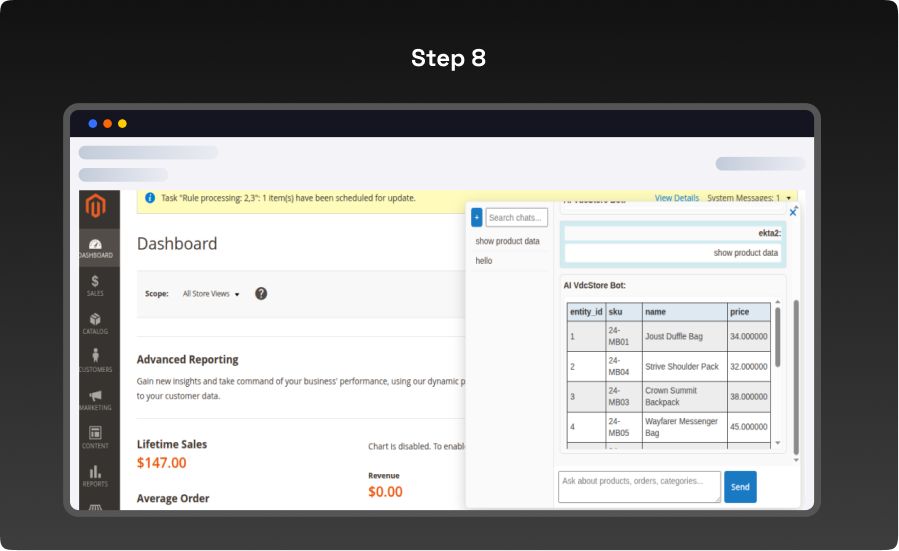Open the View Details link
899x551 pixels.
677,198
